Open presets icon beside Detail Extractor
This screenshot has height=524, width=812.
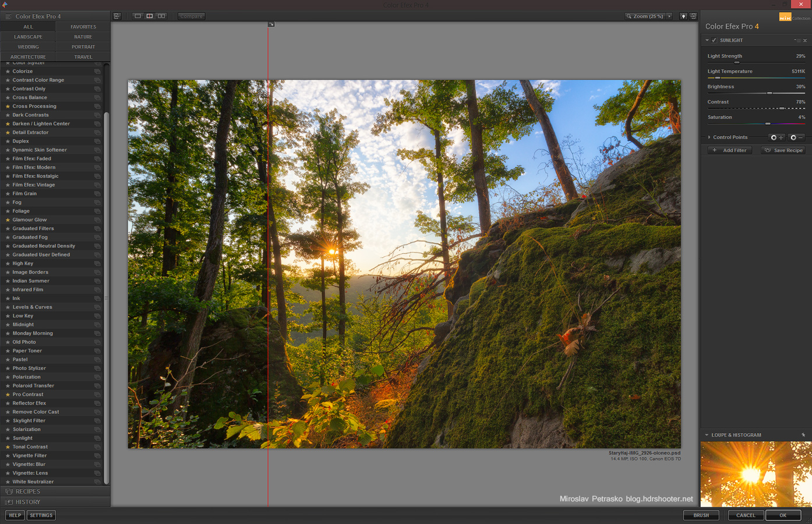point(97,133)
